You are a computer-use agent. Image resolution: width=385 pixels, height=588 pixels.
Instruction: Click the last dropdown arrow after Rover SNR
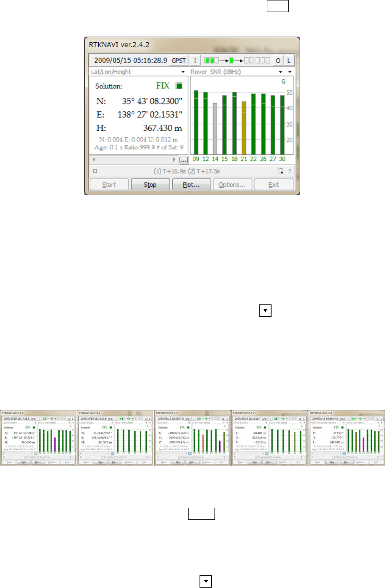(290, 72)
